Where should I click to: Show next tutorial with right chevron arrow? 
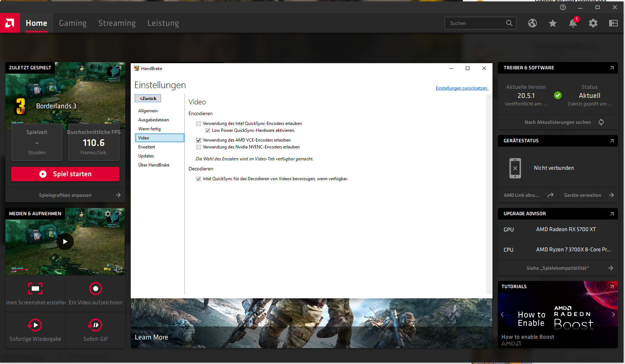click(x=613, y=315)
